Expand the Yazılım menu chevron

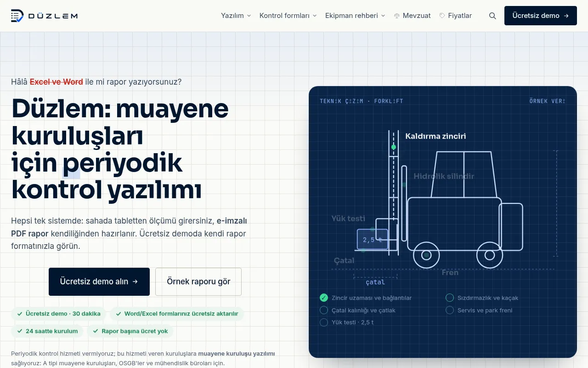(249, 16)
